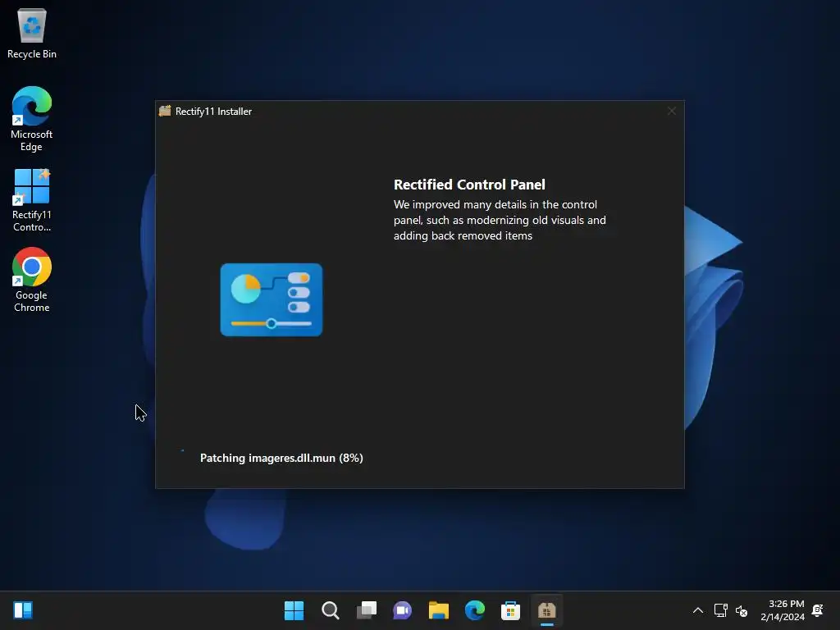Select the Google Chrome desktop shortcut

pyautogui.click(x=32, y=280)
